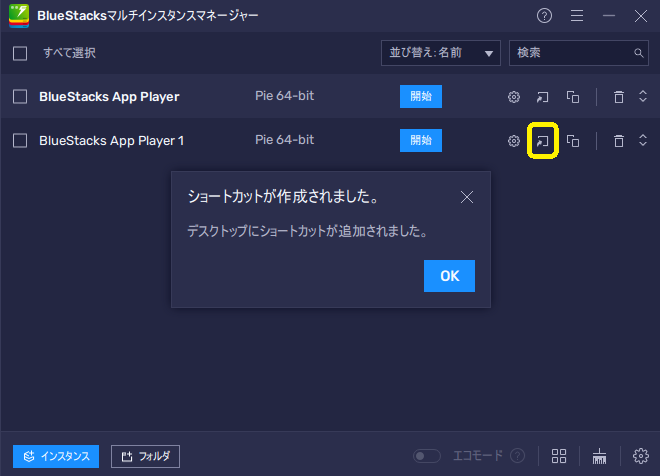Click the BlueStacks logo icon
The height and width of the screenshot is (476, 660).
(x=19, y=16)
